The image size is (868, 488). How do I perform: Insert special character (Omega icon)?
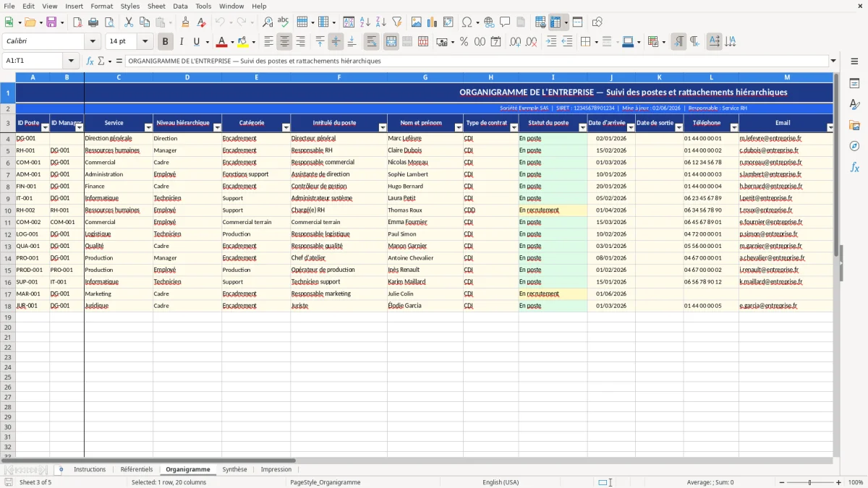point(467,22)
